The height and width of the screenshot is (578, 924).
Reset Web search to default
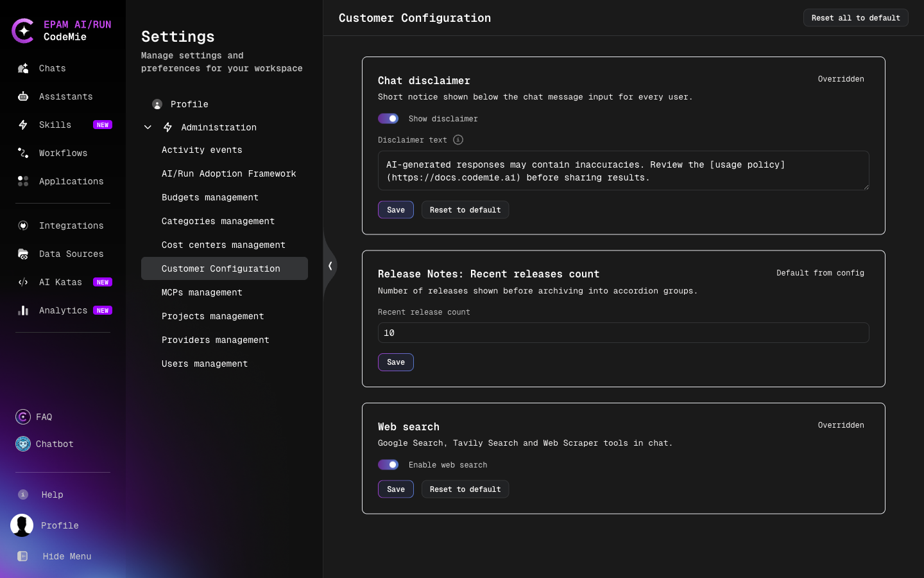465,489
